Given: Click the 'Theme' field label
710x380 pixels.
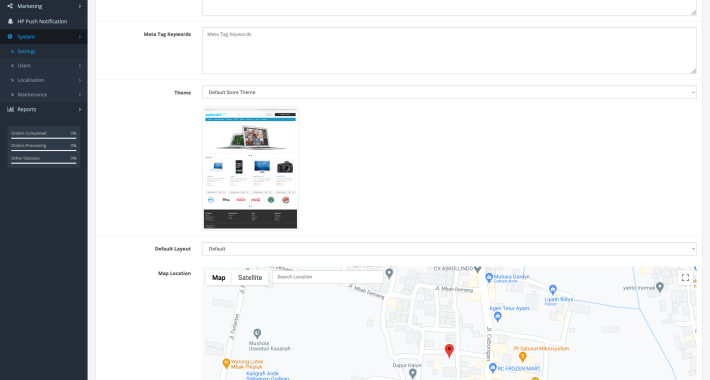Looking at the screenshot, I should click(182, 93).
